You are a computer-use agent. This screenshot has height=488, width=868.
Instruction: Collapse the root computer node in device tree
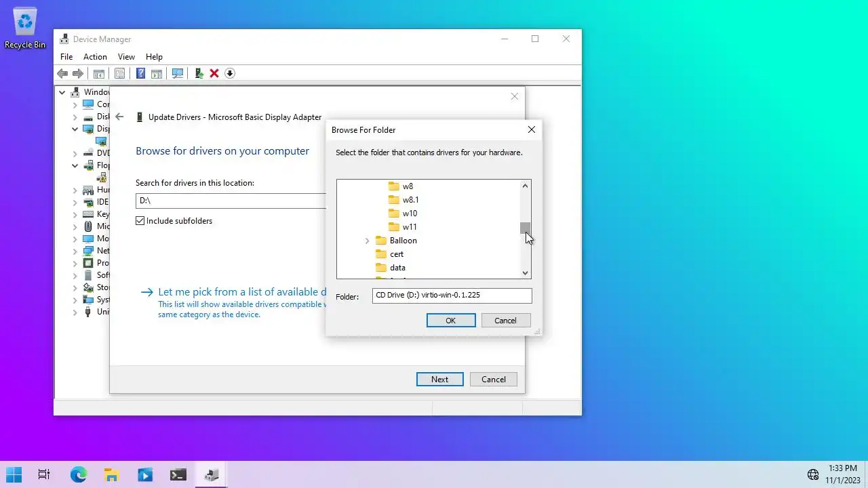(x=62, y=92)
